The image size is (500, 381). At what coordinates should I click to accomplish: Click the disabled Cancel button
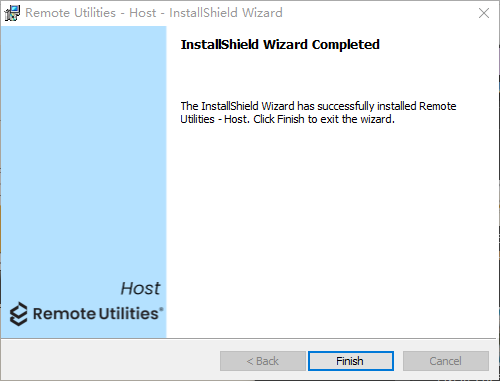446,361
